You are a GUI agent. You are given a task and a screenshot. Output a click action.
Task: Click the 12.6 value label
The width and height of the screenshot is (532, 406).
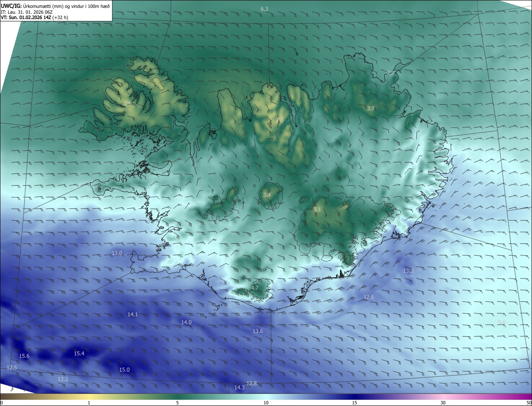coord(369,297)
